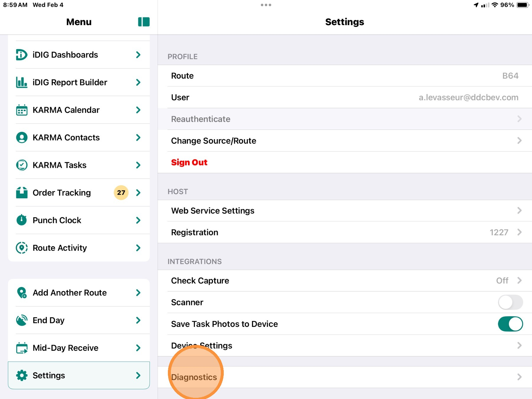
Task: Tap the Add Another Route pin icon
Action: (22, 293)
